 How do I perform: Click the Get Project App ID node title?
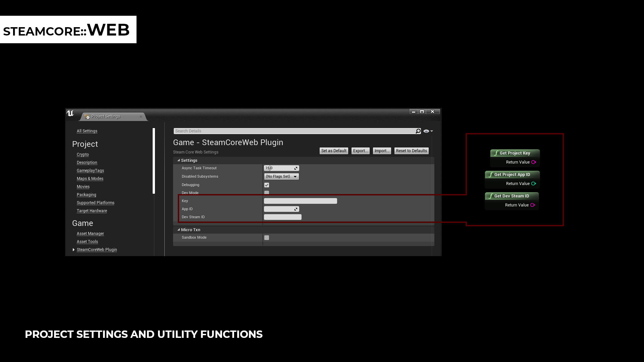512,175
